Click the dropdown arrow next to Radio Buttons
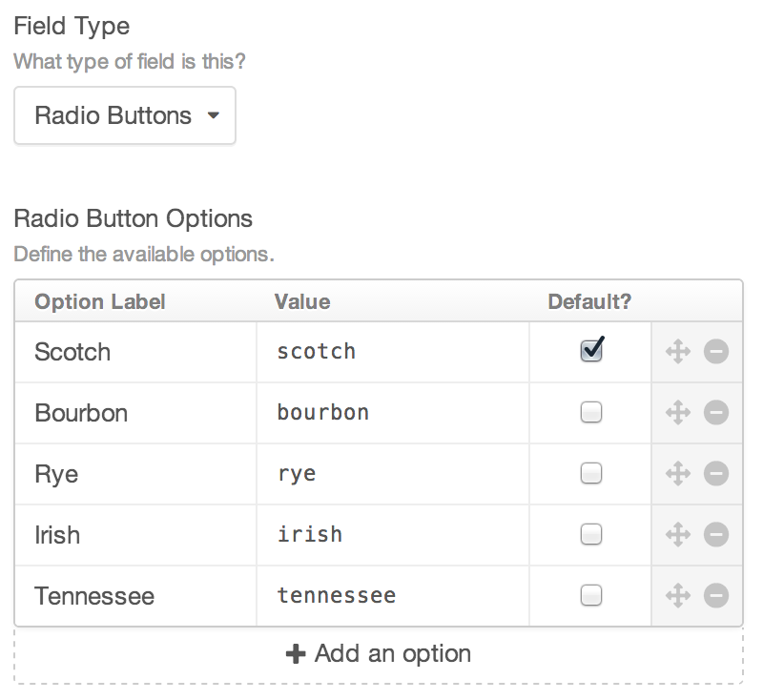Screen dimensions: 763x700 [x=212, y=114]
